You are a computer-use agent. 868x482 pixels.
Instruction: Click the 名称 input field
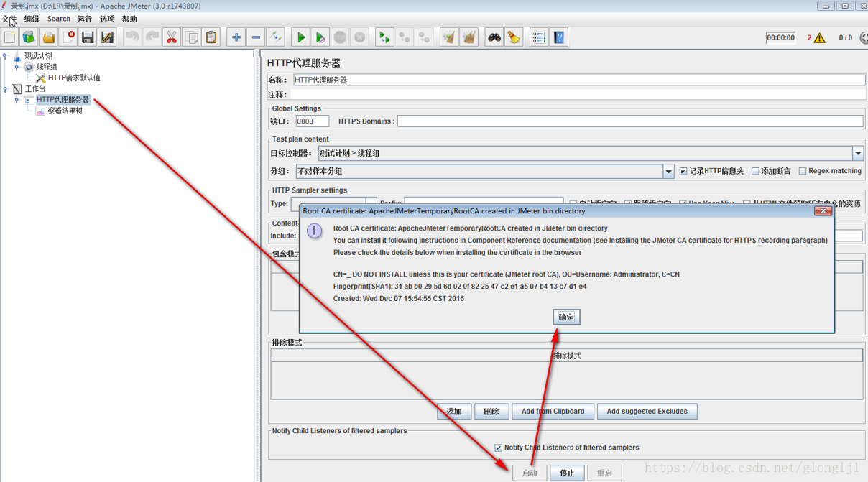pos(579,80)
